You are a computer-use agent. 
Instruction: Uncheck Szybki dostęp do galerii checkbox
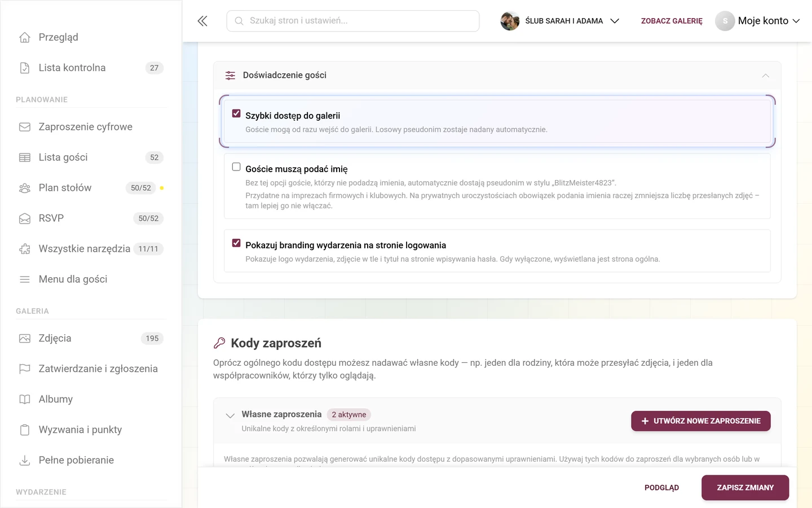tap(236, 113)
